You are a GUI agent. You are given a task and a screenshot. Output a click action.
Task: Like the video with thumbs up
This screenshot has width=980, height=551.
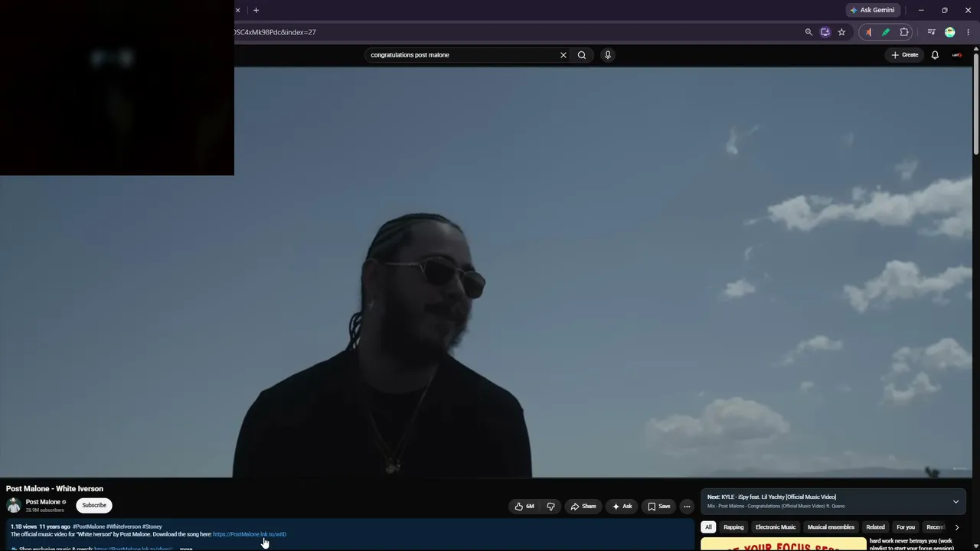tap(524, 506)
